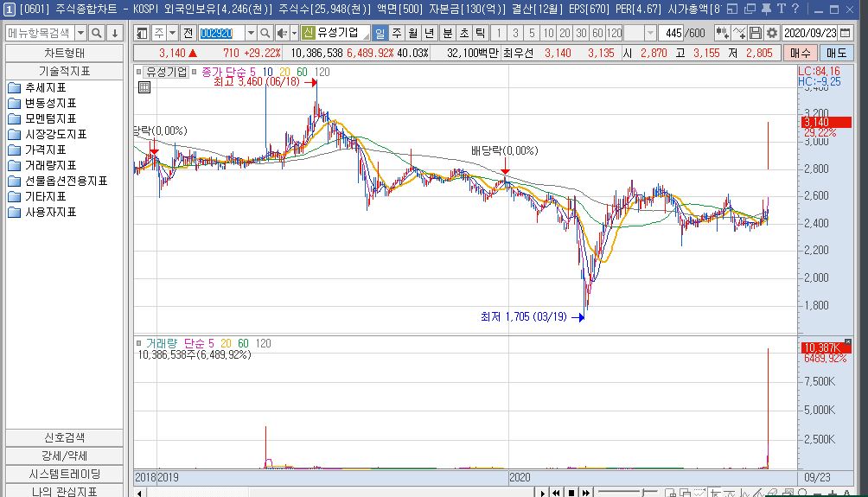Open the 주 type dropdown arrow
Screen dimensions: 868x497
pos(172,33)
